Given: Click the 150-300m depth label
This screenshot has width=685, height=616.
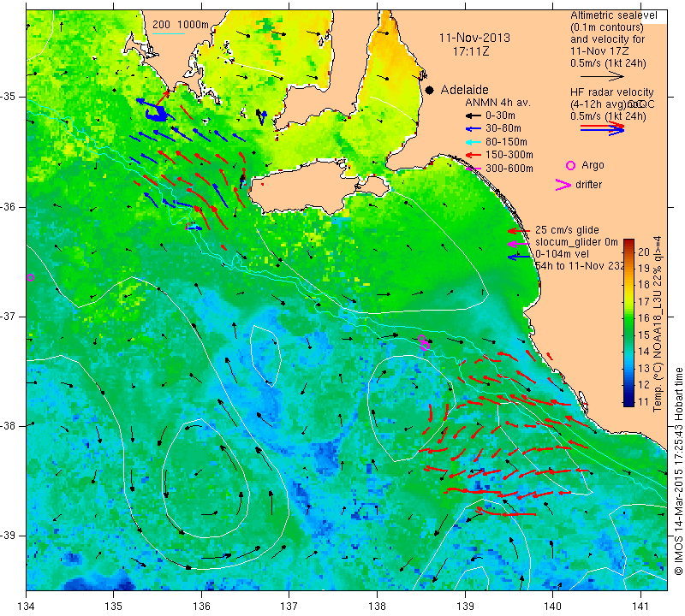Looking at the screenshot, I should pyautogui.click(x=509, y=155).
